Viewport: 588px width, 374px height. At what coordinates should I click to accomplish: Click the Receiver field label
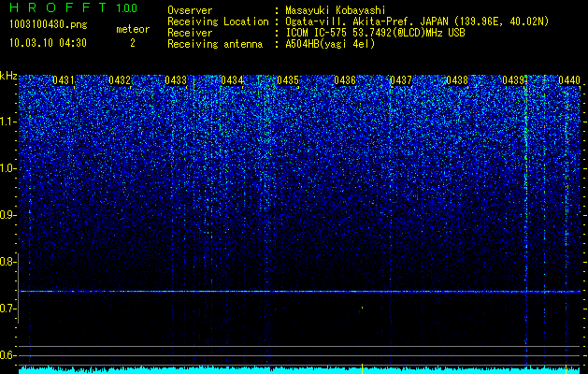(190, 33)
